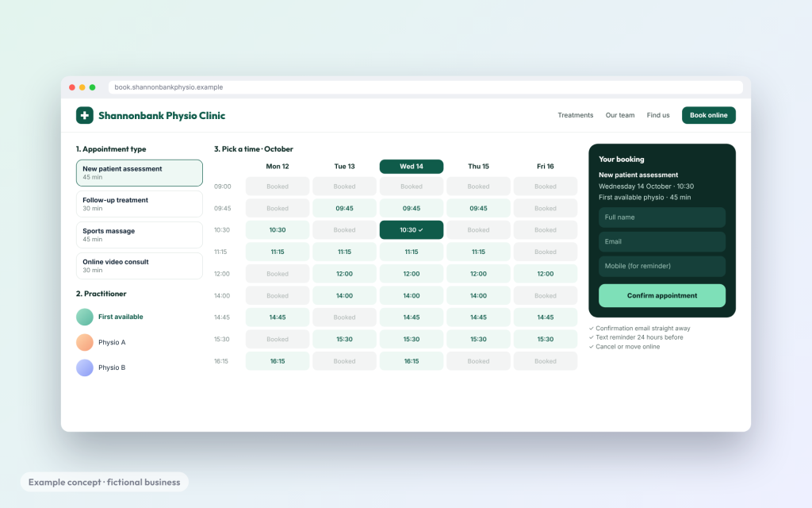Select Sports massage 45 min option
812x508 pixels.
click(140, 235)
